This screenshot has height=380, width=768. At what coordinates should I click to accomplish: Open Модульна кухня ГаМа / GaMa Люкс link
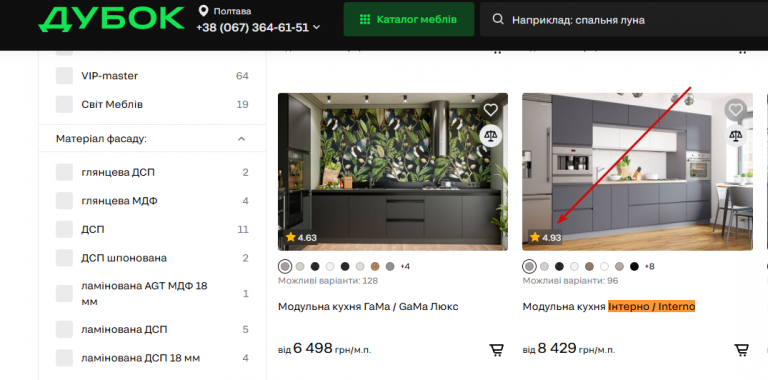(368, 307)
